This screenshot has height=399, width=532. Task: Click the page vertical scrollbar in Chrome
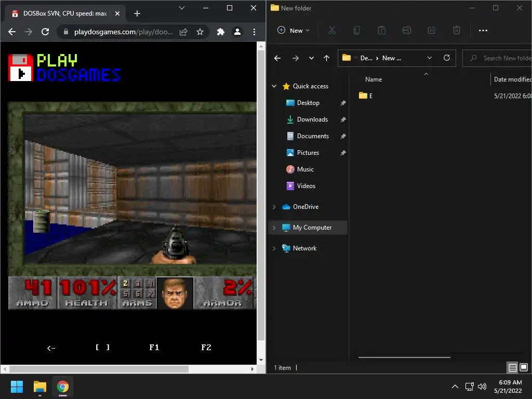point(261,196)
